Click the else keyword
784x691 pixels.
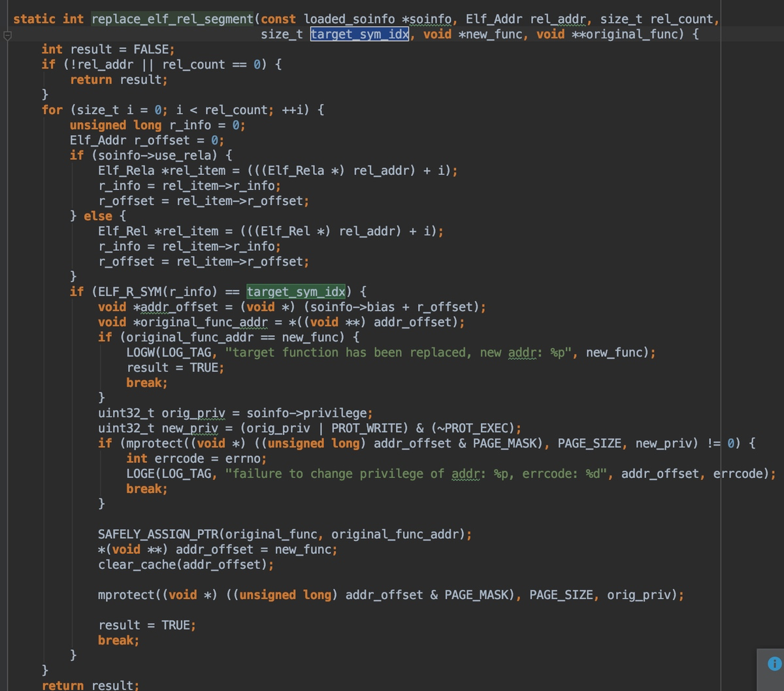[x=98, y=216]
